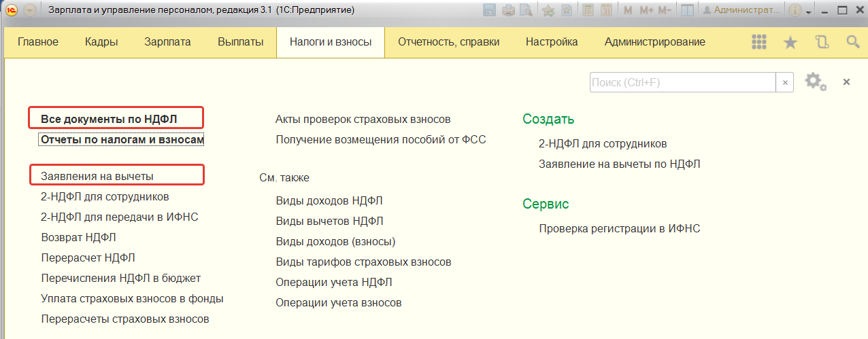Click inside the Поиск (Ctrl+F) field
The width and height of the screenshot is (868, 339).
point(682,82)
